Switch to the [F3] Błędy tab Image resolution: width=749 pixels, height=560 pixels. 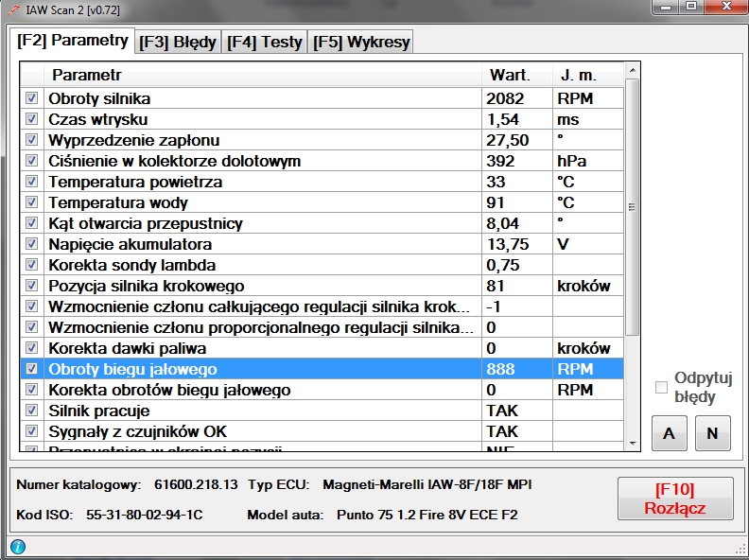pyautogui.click(x=178, y=42)
